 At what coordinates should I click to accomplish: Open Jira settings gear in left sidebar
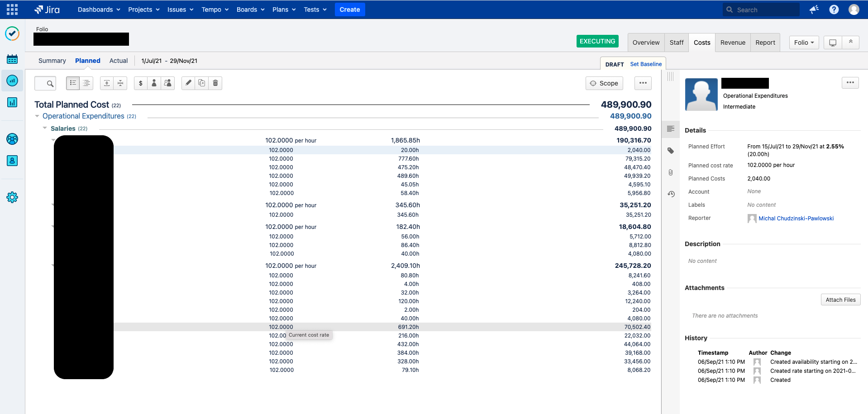[12, 197]
